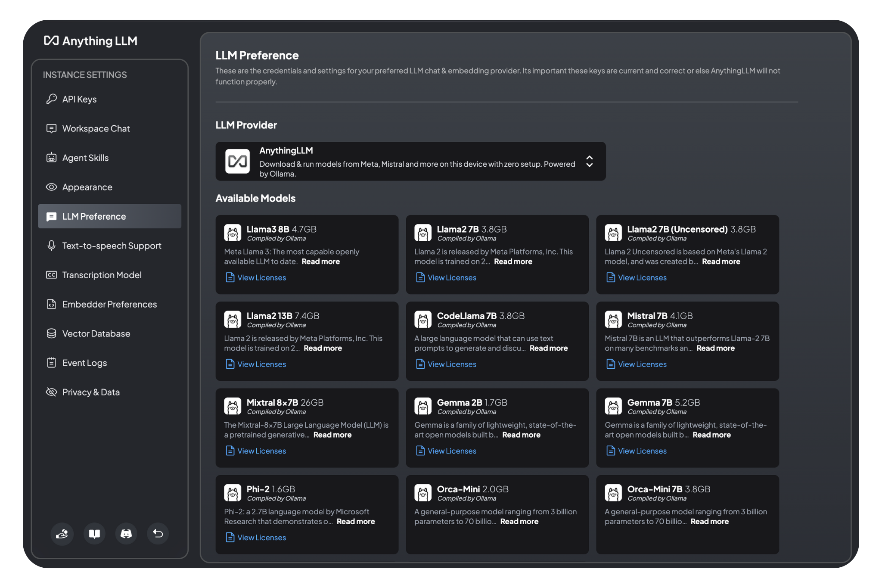Click the API Keys key icon
Screen dimensions: 882x588
point(52,99)
